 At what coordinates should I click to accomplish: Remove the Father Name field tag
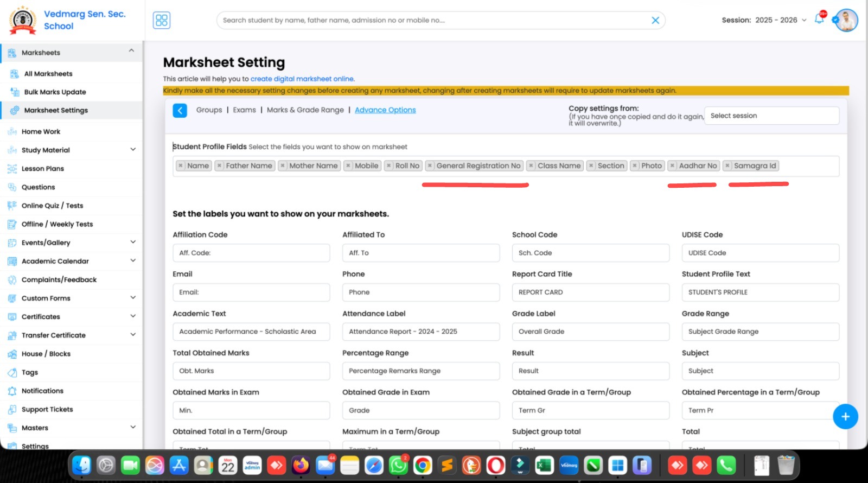[x=219, y=166]
